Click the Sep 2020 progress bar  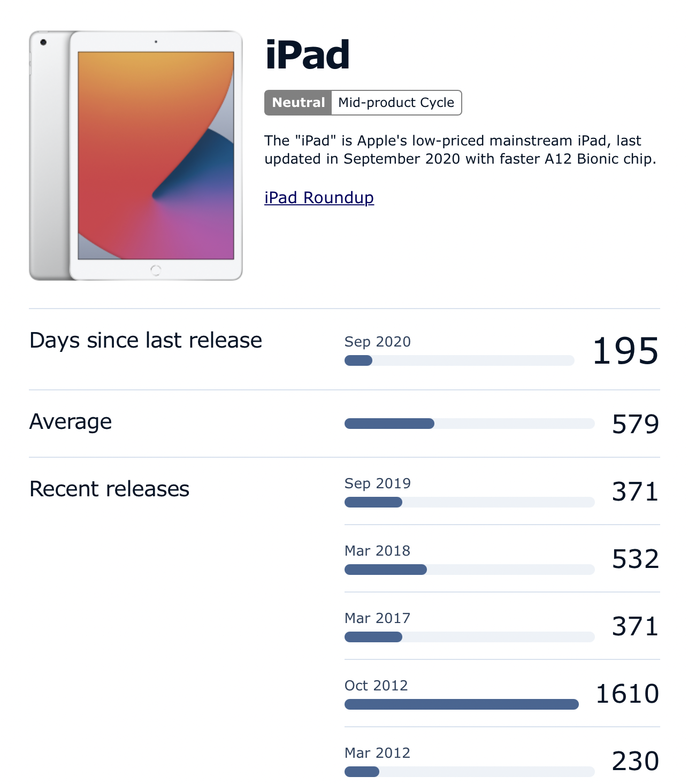(x=459, y=360)
